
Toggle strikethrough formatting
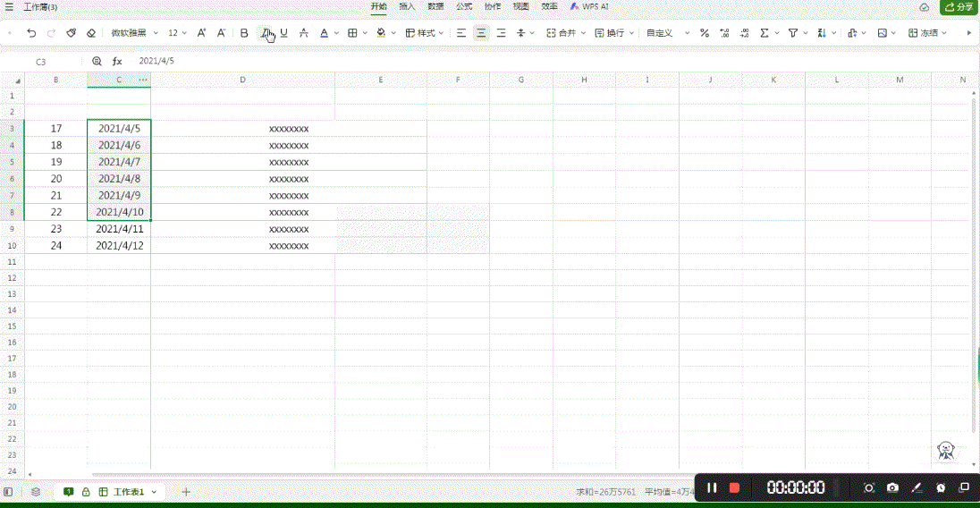304,33
